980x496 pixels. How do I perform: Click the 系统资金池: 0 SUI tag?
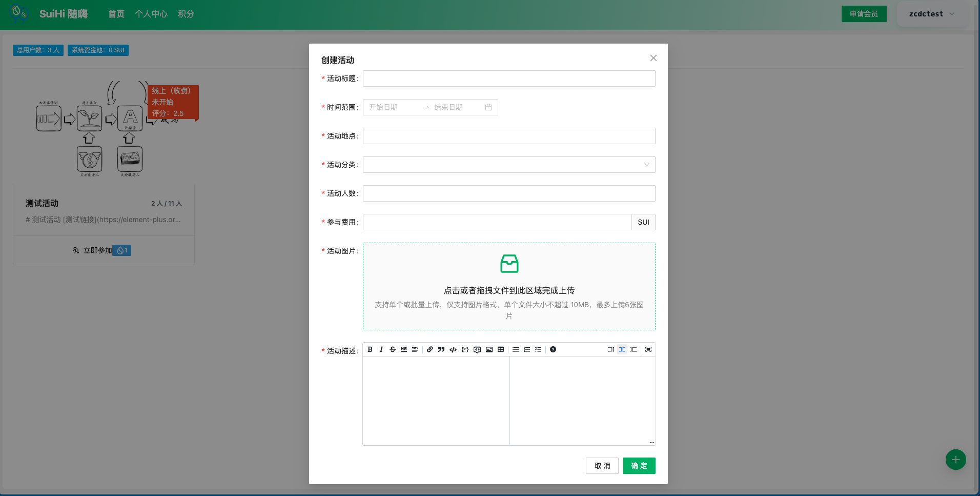98,50
